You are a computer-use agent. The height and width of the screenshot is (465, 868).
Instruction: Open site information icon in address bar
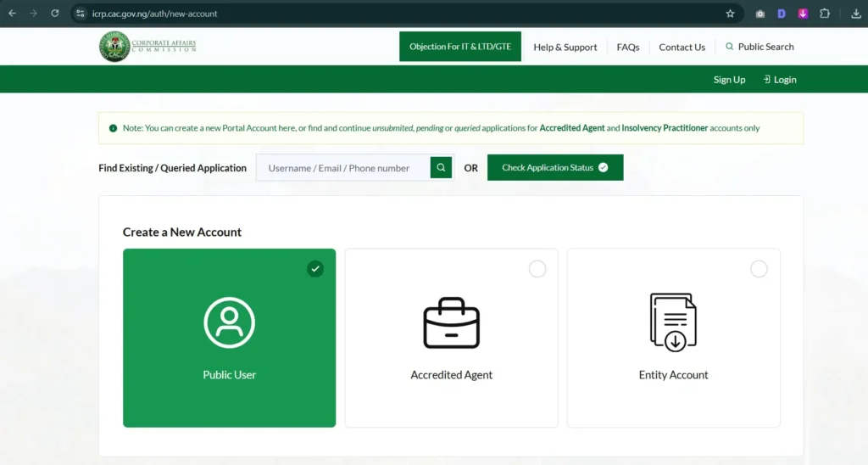(81, 14)
